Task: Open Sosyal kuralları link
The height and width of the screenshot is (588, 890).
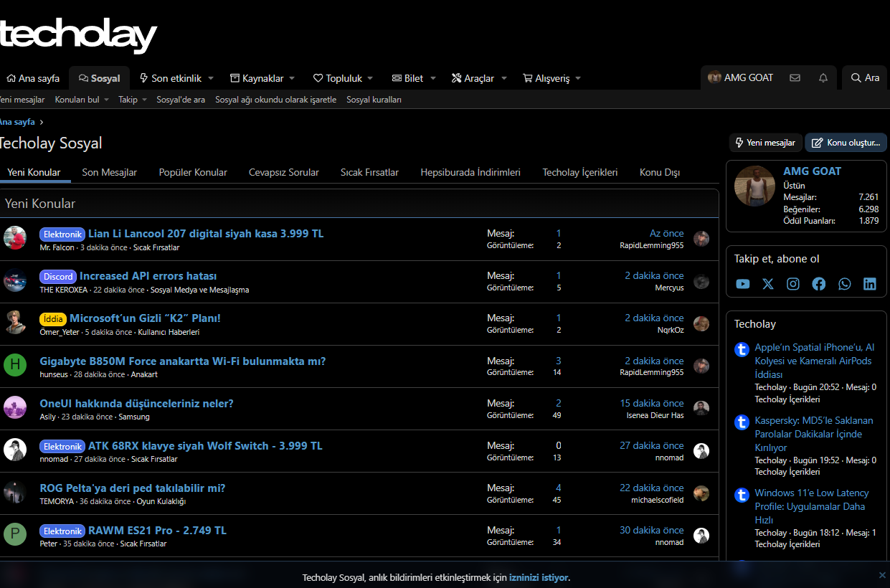Action: [374, 100]
